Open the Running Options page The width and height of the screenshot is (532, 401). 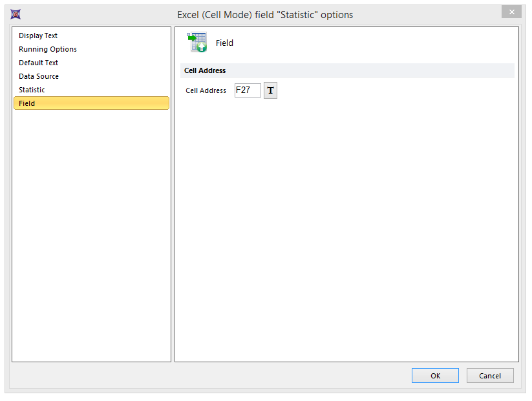pos(48,49)
